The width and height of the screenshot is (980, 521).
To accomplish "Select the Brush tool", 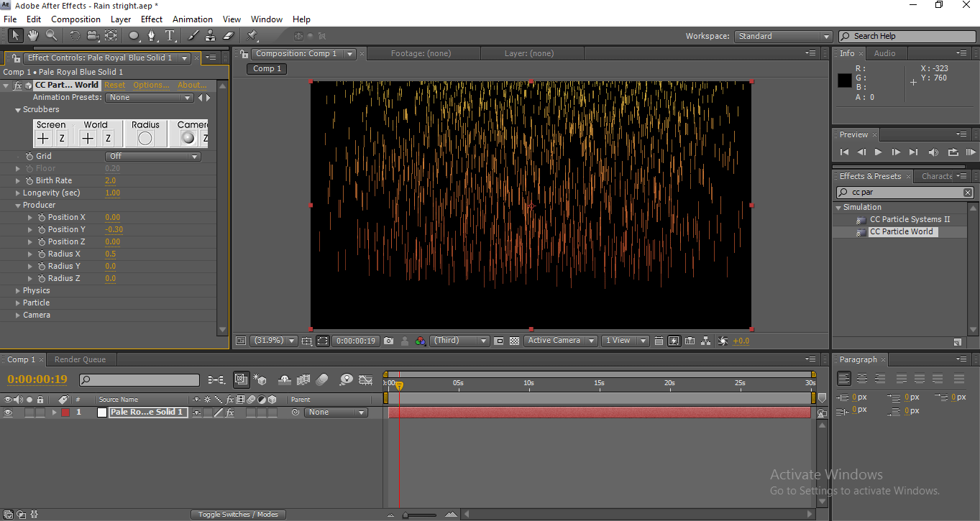I will pos(193,35).
